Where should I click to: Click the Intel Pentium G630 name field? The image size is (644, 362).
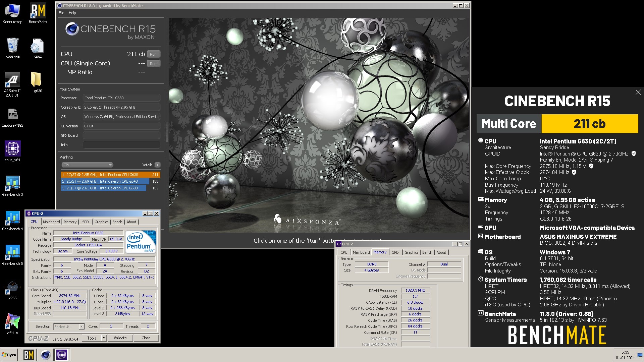[x=88, y=233]
